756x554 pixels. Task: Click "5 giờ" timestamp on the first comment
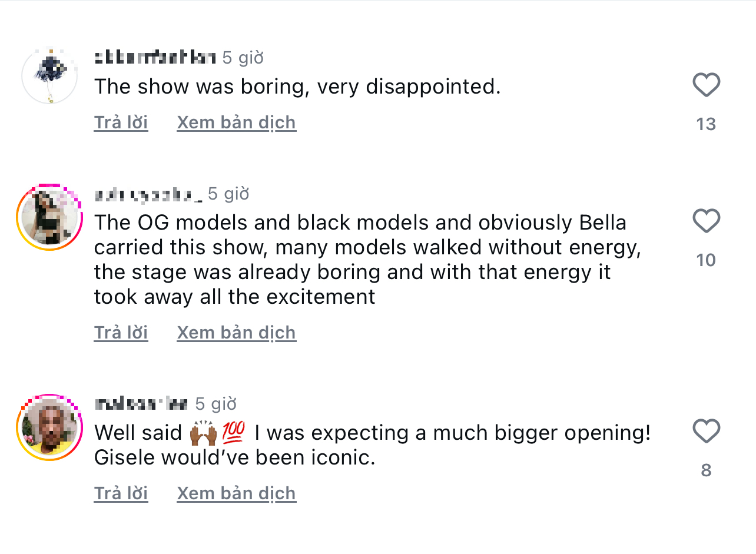point(243,58)
